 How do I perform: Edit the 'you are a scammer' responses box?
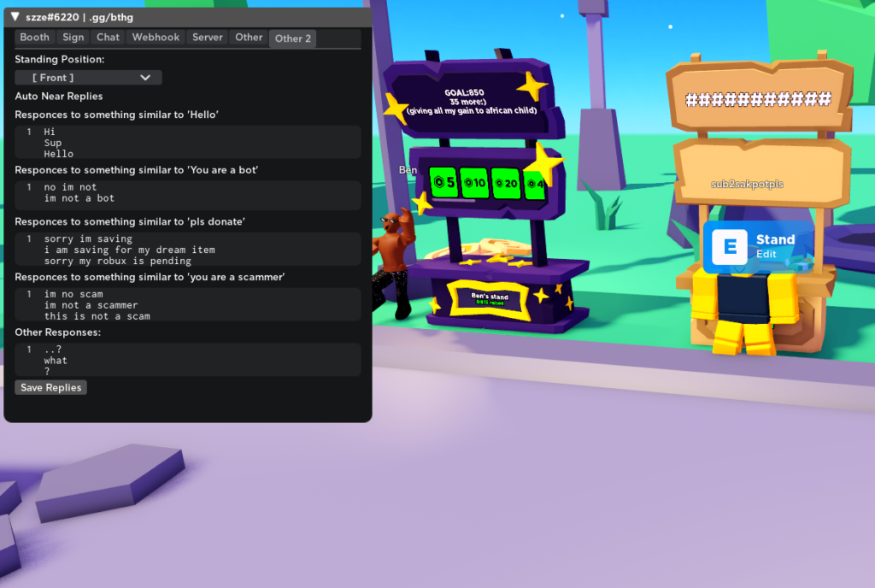pyautogui.click(x=187, y=304)
